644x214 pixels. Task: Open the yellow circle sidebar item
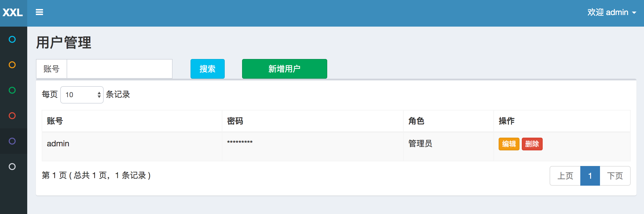(12, 65)
